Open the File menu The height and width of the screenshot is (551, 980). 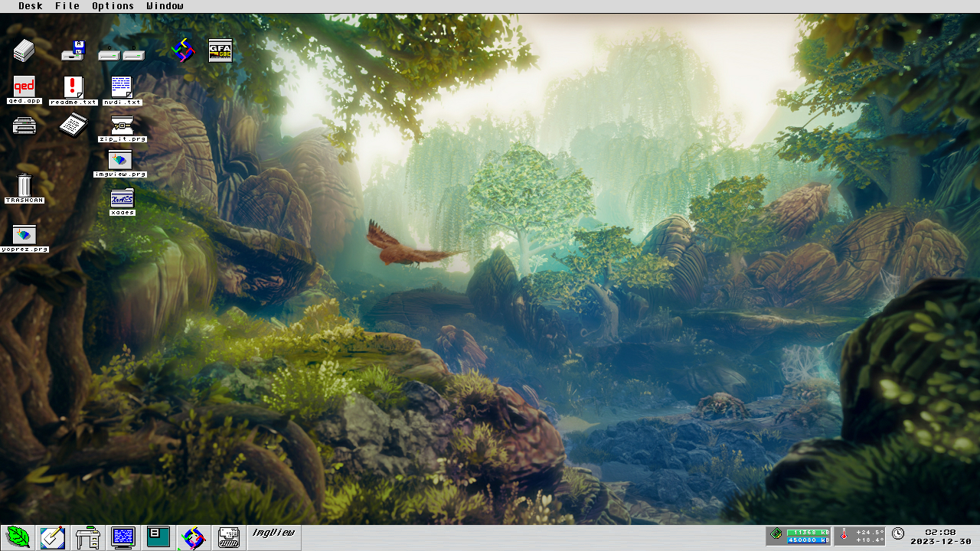coord(67,6)
